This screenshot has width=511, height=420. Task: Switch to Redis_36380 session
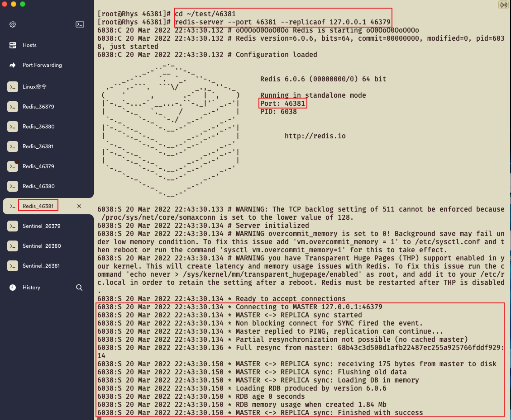[x=38, y=127]
